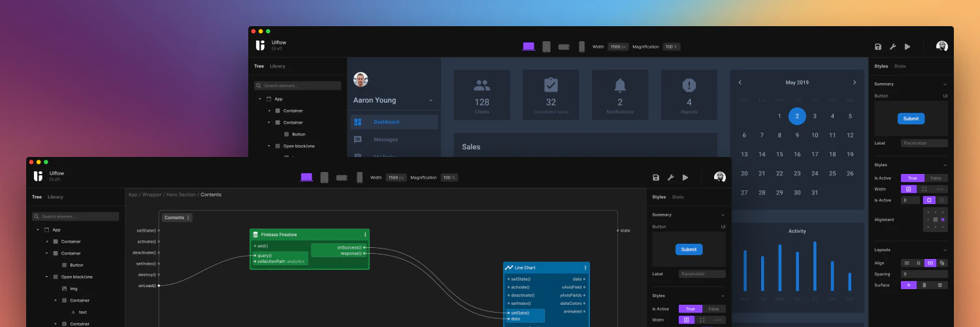Viewport: 980px width, 327px height.
Task: Select laptop preview in back window toolbar
Action: [529, 46]
